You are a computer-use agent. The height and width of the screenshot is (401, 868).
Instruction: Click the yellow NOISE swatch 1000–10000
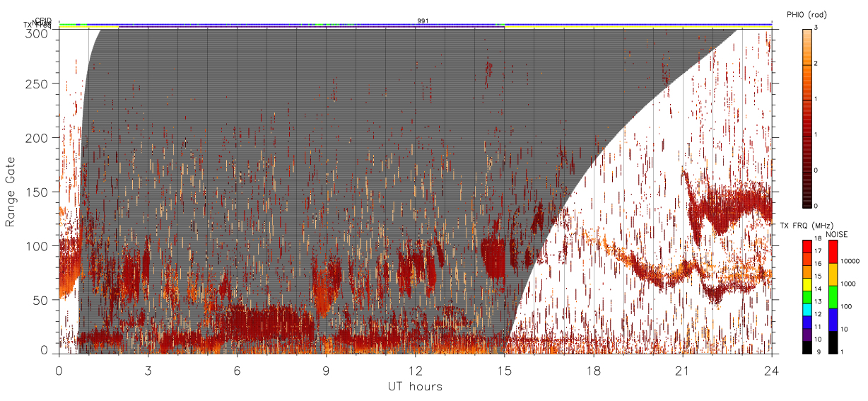coord(833,274)
